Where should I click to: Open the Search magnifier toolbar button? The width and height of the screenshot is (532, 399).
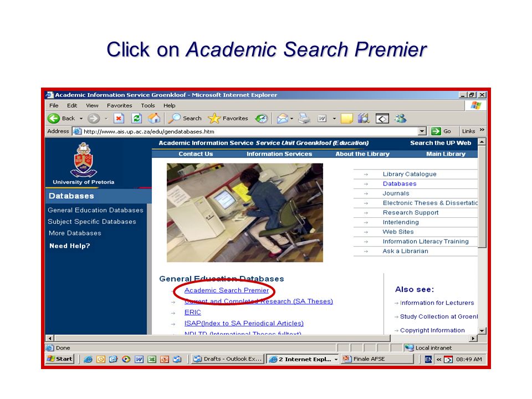[185, 119]
